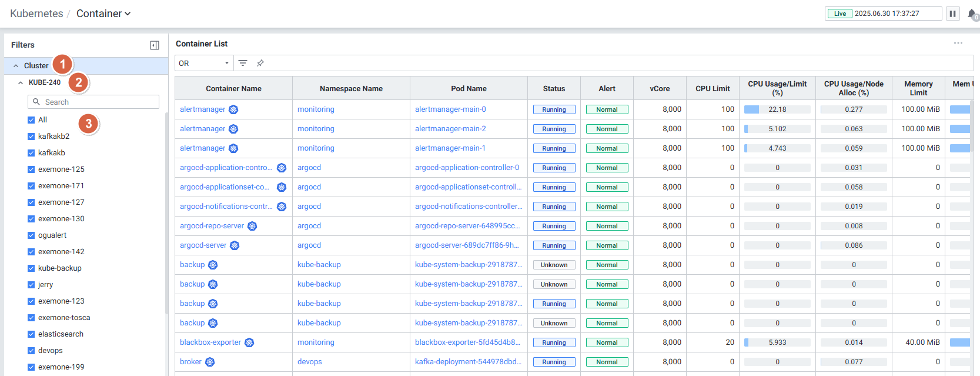Image resolution: width=980 pixels, height=376 pixels.
Task: Click the namespace Search field
Action: point(94,102)
